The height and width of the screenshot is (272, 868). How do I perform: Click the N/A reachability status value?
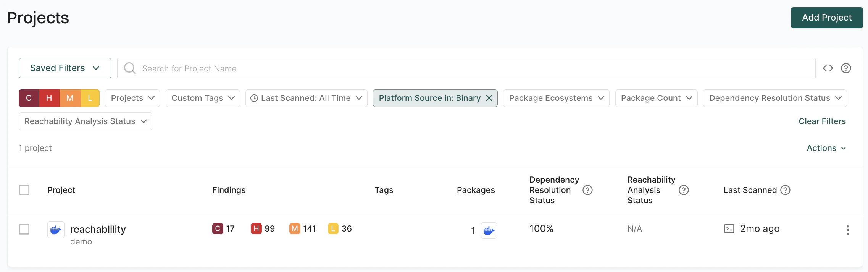point(634,228)
